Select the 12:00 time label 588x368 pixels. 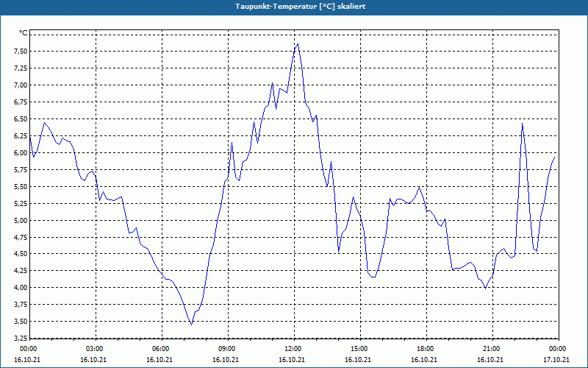pyautogui.click(x=293, y=349)
